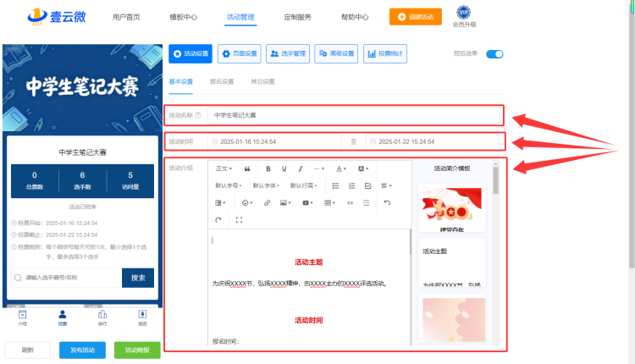Insert a hyperlink in the editor
Image resolution: width=635 pixels, height=364 pixels.
pyautogui.click(x=267, y=203)
